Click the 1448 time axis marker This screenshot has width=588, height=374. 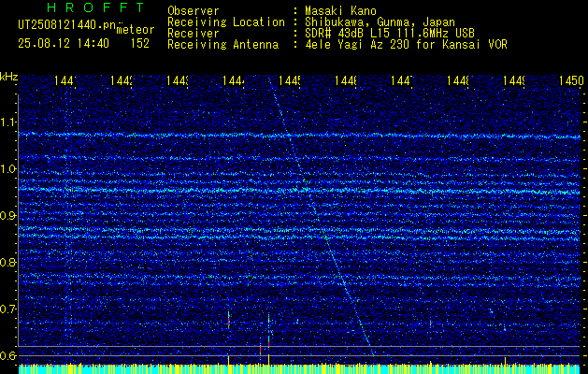tap(458, 80)
